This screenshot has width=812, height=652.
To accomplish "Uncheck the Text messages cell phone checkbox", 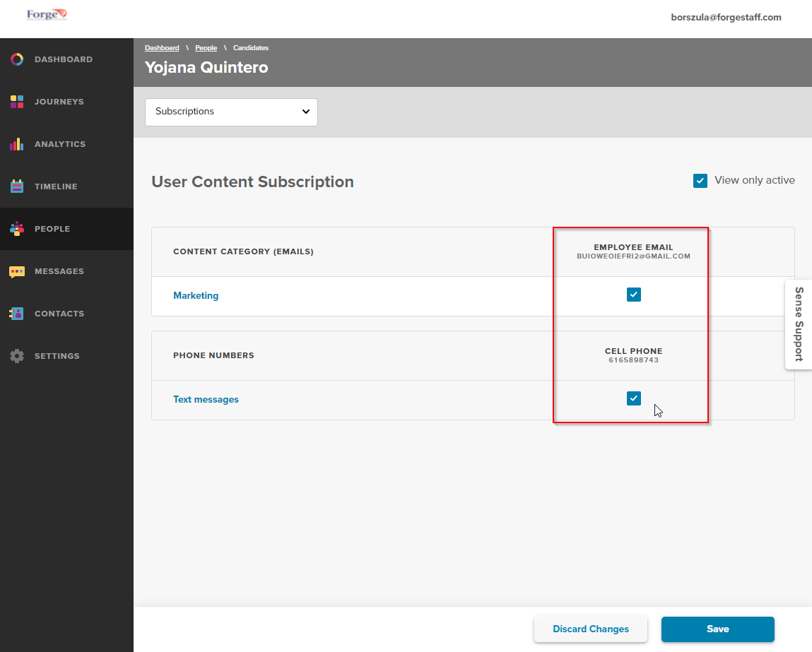I will point(634,398).
